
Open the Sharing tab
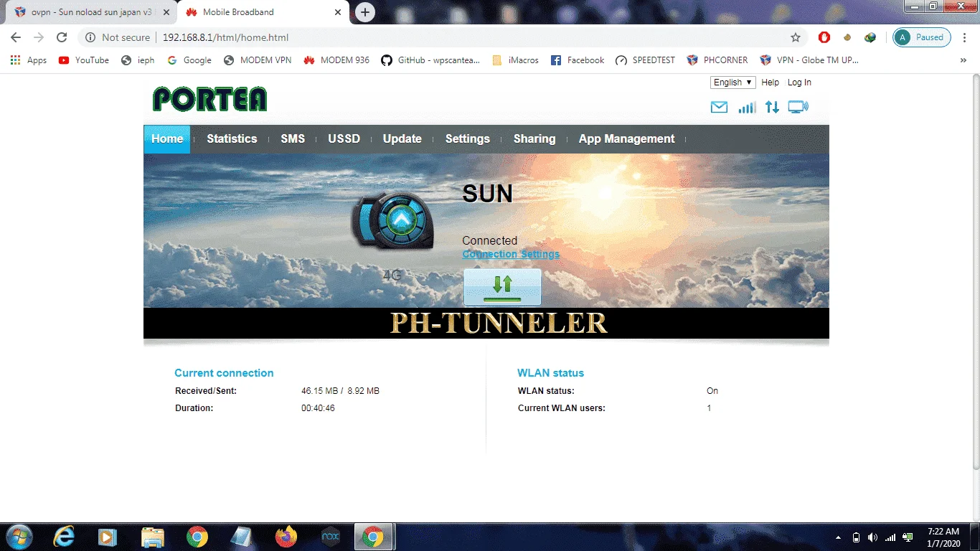[534, 139]
